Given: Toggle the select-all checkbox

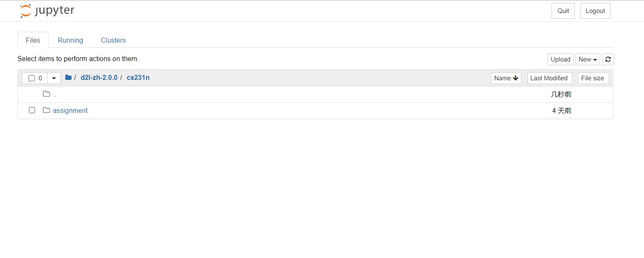Looking at the screenshot, I should pos(31,78).
